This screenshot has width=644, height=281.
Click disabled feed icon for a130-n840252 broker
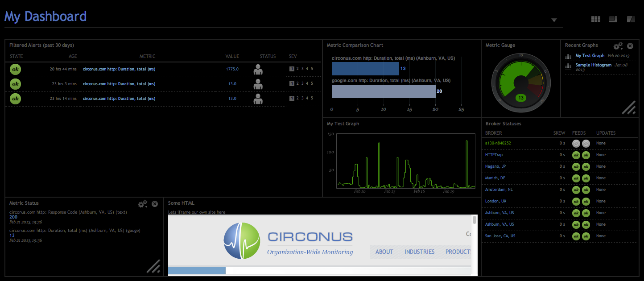[x=576, y=143]
